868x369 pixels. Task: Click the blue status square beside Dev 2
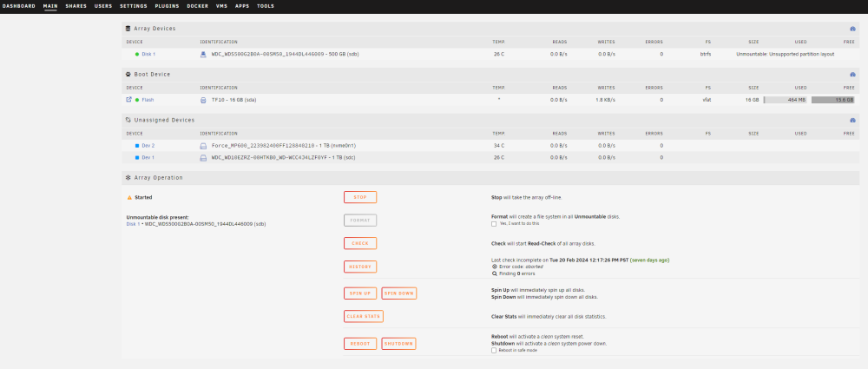(x=137, y=146)
